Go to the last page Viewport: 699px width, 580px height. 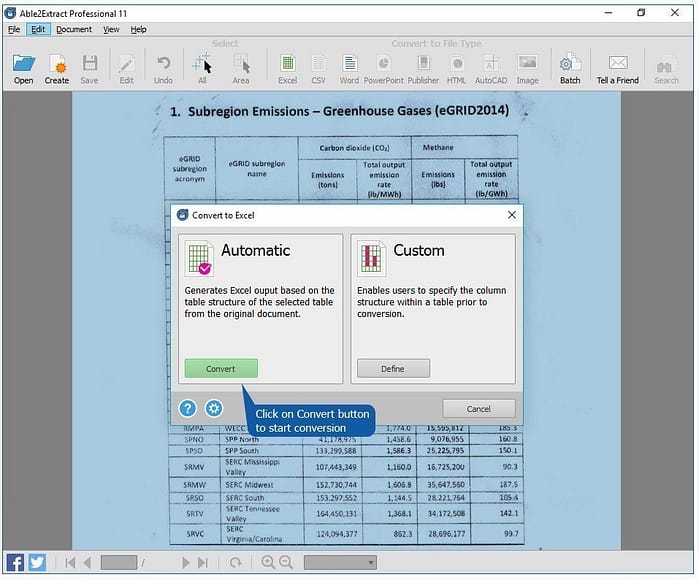(203, 563)
